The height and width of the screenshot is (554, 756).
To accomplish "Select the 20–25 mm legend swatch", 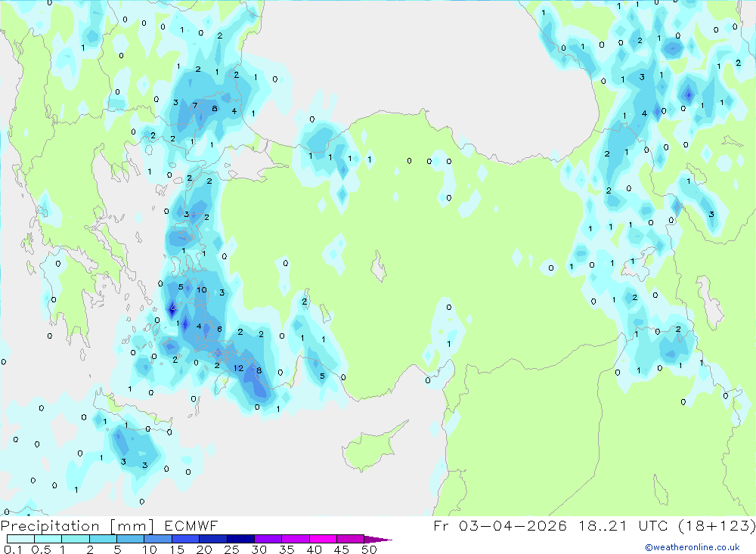I will 213,539.
